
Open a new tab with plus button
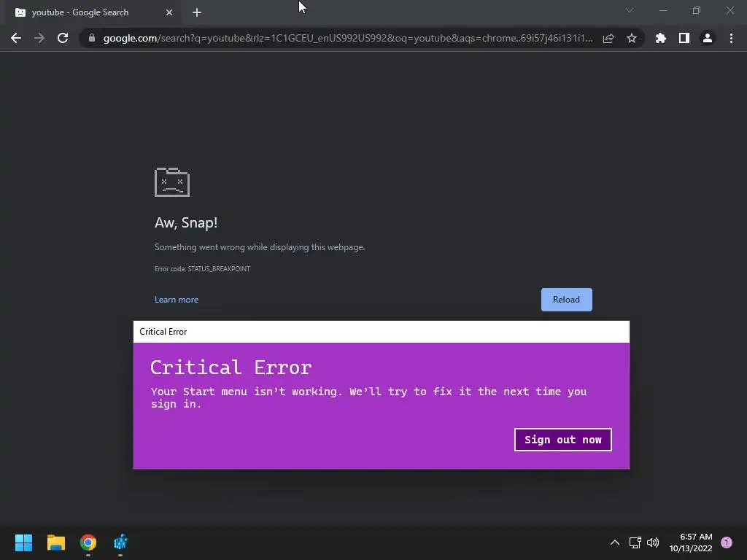pos(197,12)
